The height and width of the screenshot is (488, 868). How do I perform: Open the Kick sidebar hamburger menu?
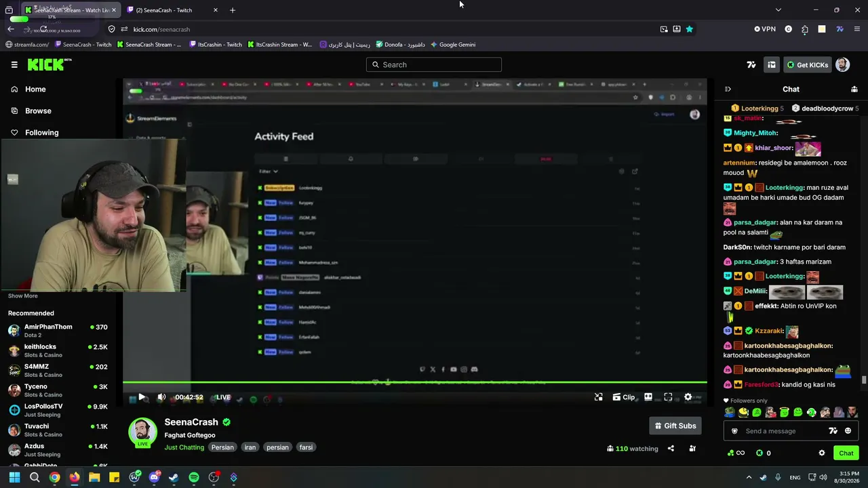[x=14, y=64]
